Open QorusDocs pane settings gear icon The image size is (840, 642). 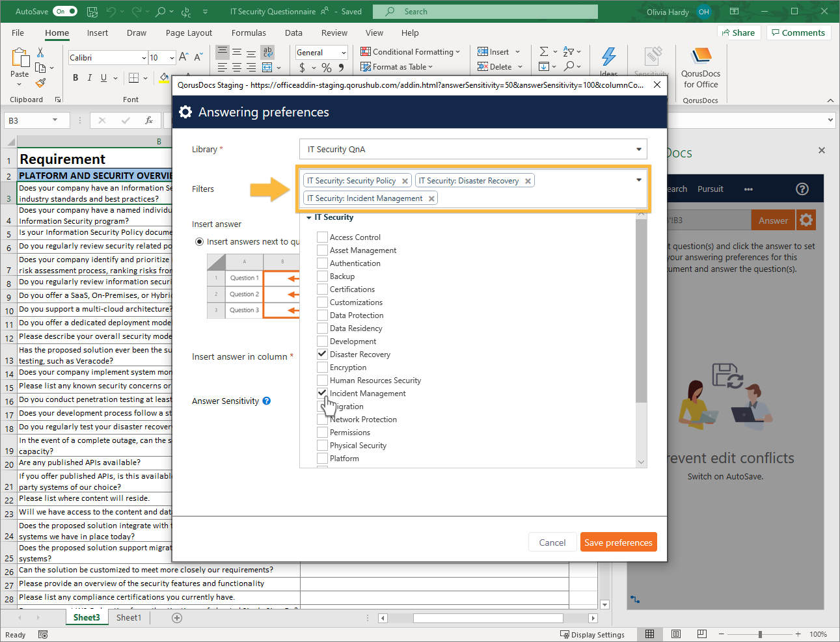806,220
